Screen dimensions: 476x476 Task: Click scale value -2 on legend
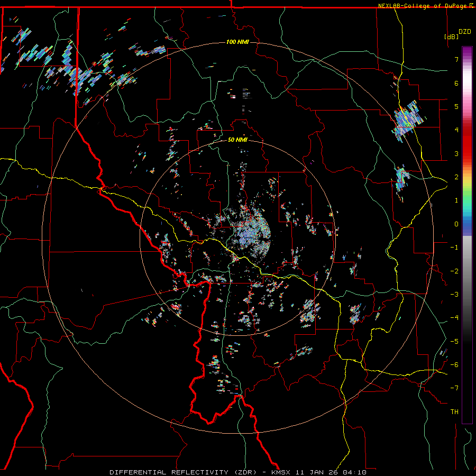[x=454, y=271]
